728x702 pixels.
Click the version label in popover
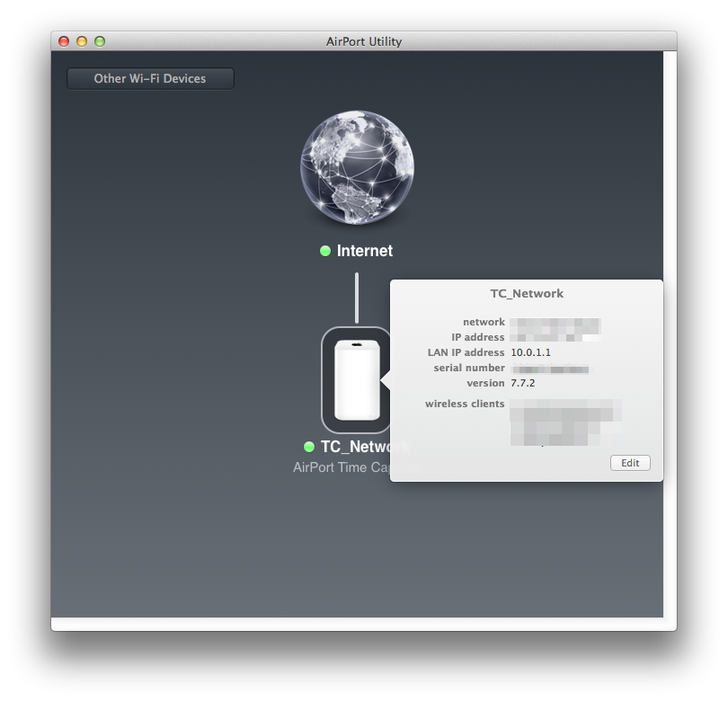[485, 383]
